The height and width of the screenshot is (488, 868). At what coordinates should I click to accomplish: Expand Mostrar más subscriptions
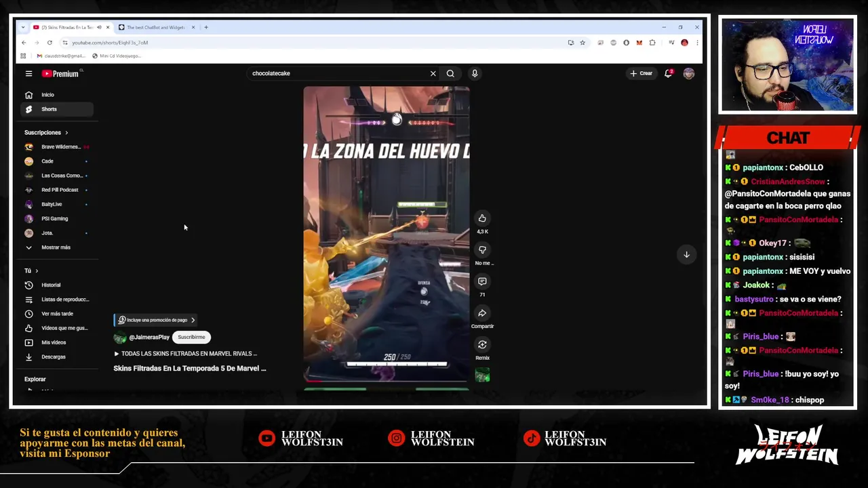pyautogui.click(x=57, y=247)
